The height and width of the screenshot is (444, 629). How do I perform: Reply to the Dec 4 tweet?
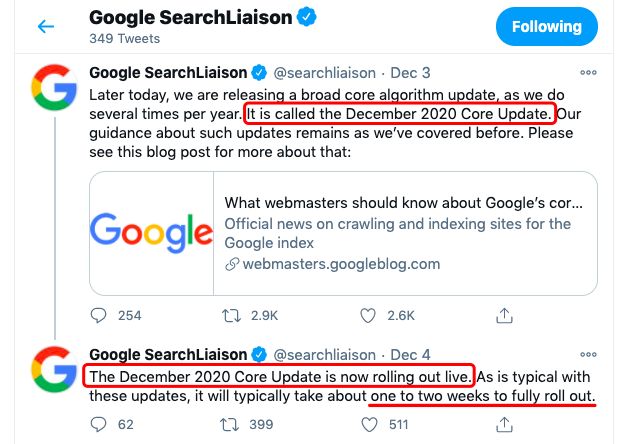98,424
